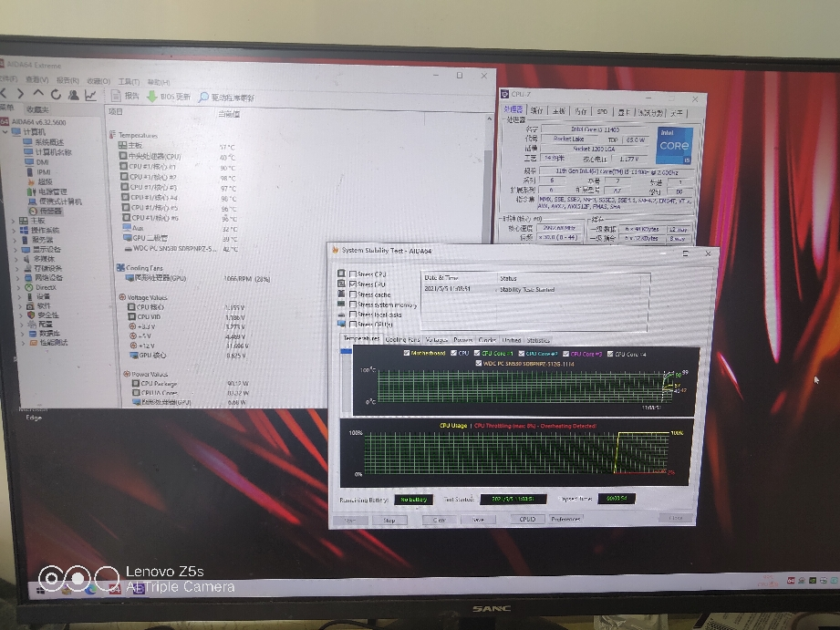This screenshot has height=630, width=840.
Task: Enable the Stress local disks checkbox
Action: click(353, 315)
